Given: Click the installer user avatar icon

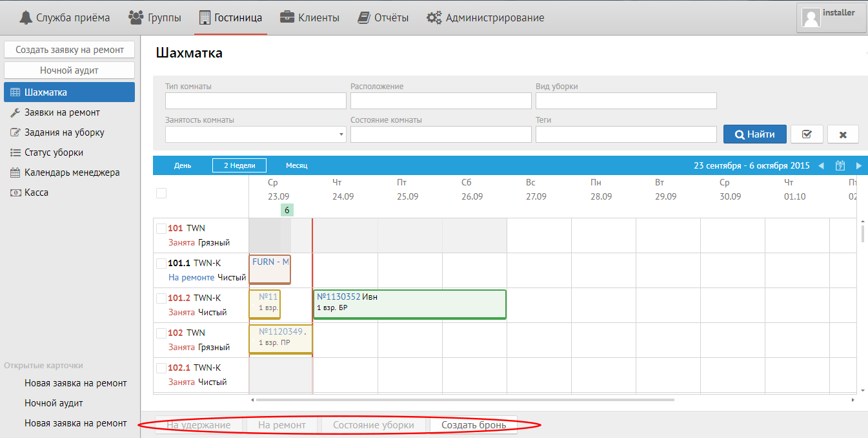Looking at the screenshot, I should click(811, 18).
